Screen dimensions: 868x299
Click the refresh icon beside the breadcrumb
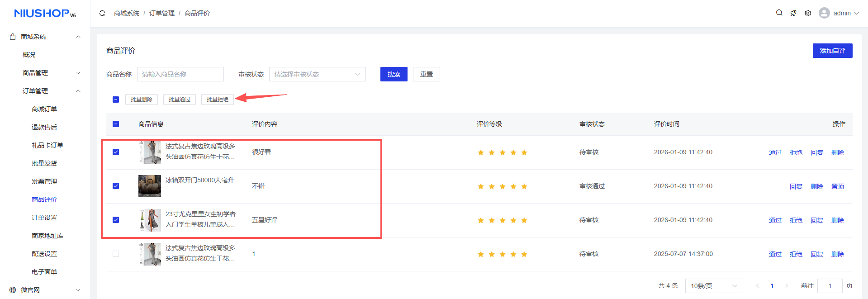tap(102, 13)
